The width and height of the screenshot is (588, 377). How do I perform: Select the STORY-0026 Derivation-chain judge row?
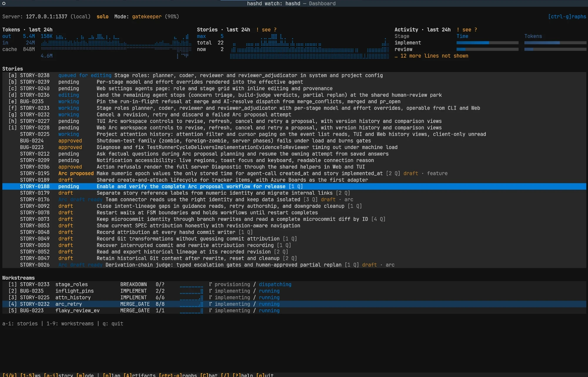pos(294,265)
